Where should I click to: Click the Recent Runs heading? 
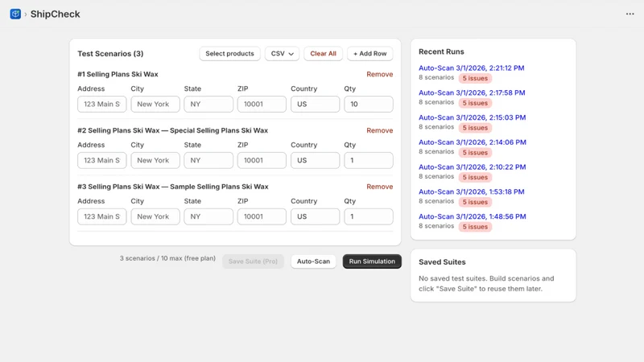441,51
